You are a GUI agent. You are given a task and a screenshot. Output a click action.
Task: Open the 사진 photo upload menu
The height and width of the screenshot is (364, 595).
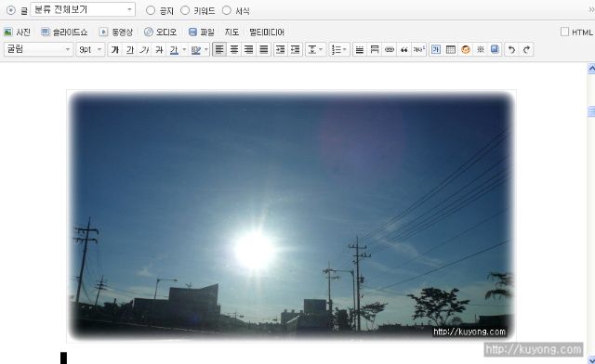click(17, 32)
